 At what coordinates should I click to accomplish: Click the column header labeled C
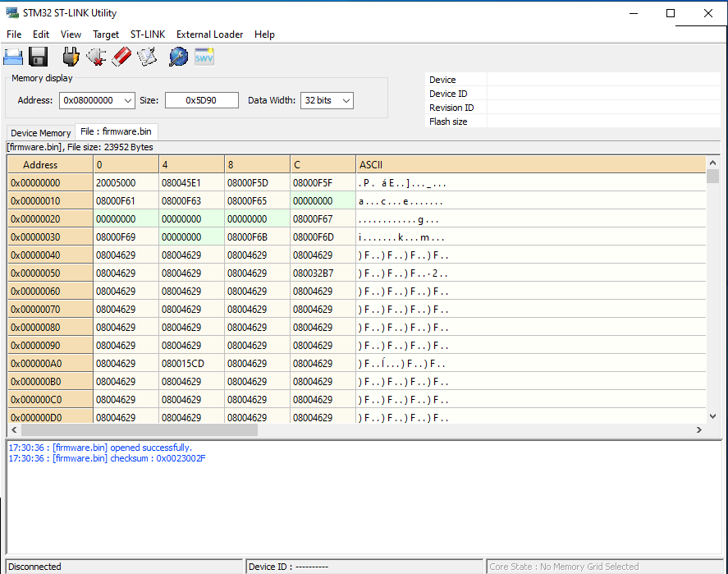pyautogui.click(x=323, y=165)
